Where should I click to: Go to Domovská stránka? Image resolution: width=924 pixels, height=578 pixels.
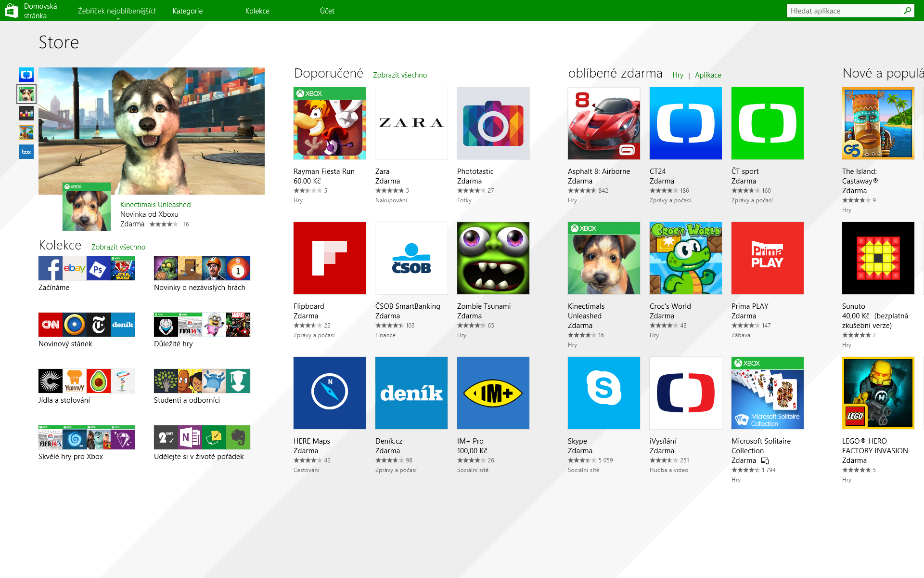40,11
